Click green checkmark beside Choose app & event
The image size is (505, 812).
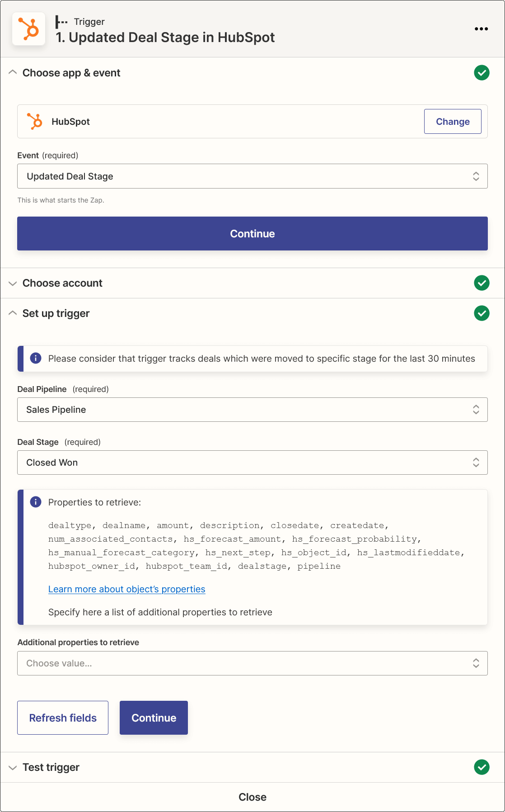click(x=482, y=73)
